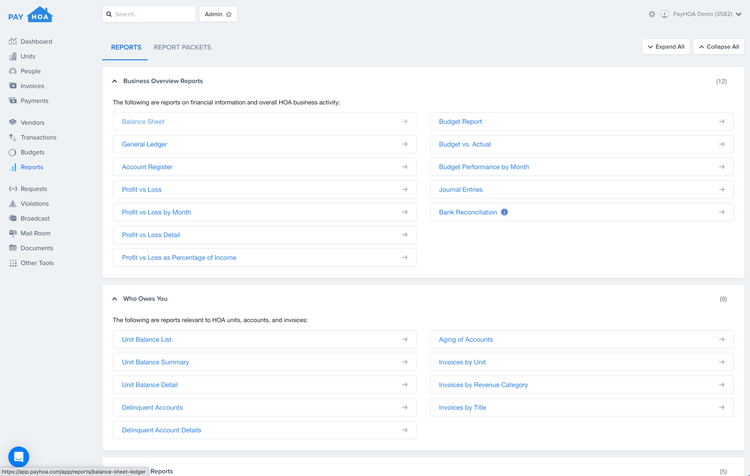Click the Broadcast sidebar icon
Image resolution: width=750 pixels, height=476 pixels.
[x=13, y=219]
